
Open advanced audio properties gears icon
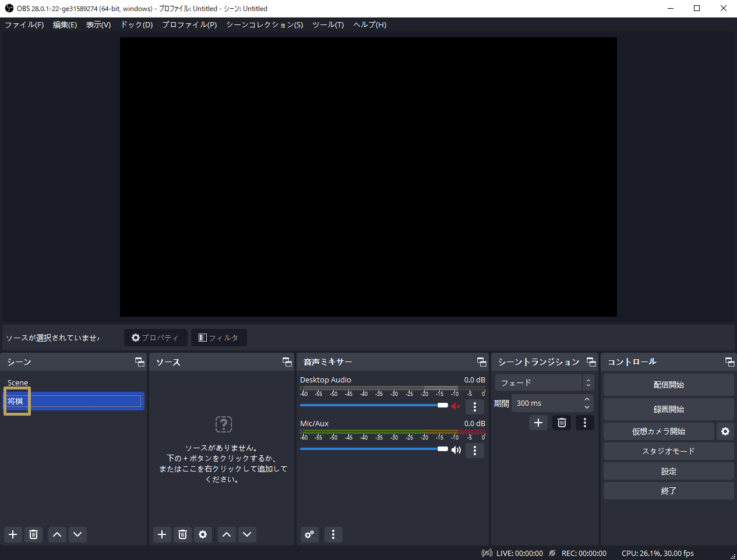(309, 534)
